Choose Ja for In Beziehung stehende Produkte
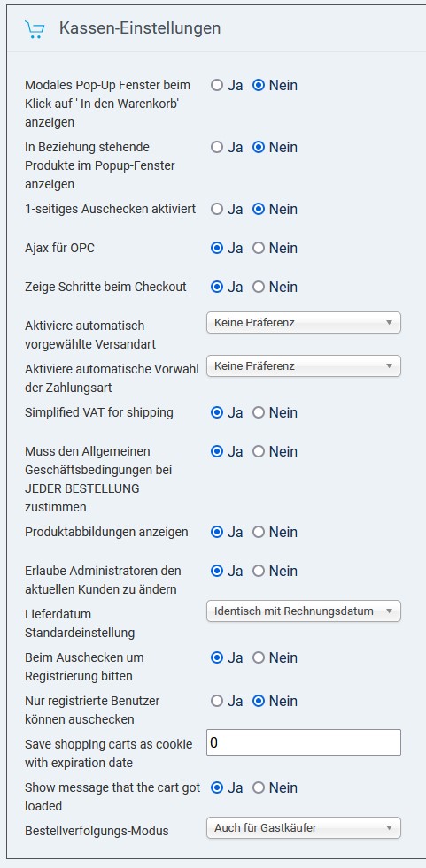 (x=217, y=147)
